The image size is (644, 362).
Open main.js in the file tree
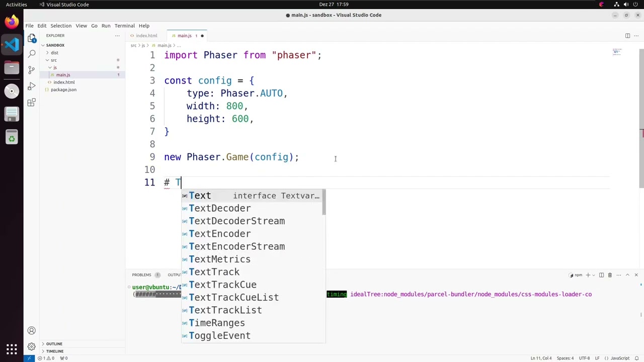[x=63, y=75]
